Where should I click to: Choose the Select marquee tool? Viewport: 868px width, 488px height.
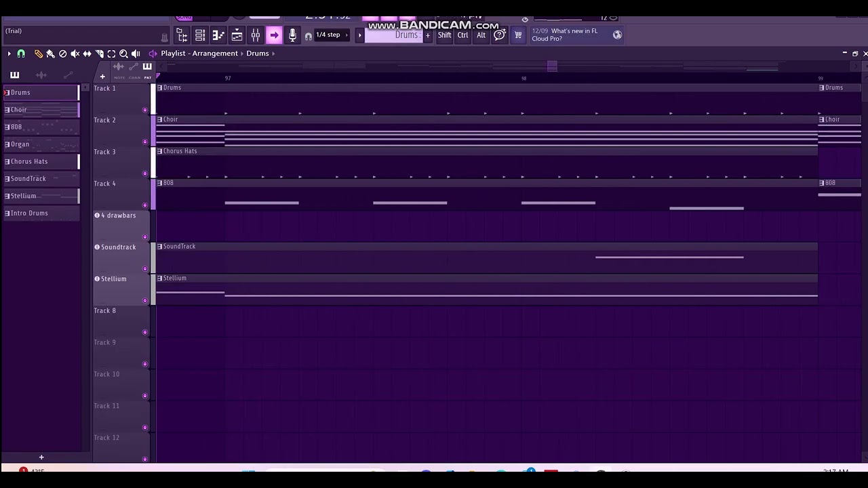coord(111,54)
